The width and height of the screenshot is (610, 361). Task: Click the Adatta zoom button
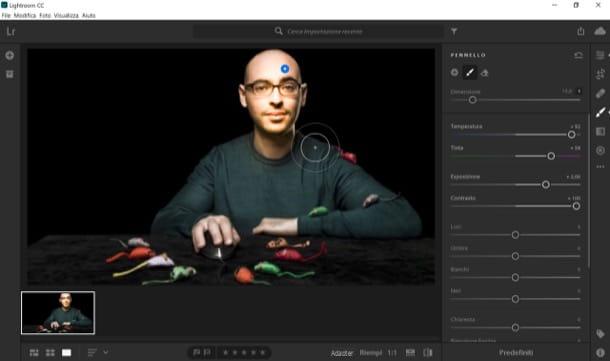pyautogui.click(x=342, y=353)
